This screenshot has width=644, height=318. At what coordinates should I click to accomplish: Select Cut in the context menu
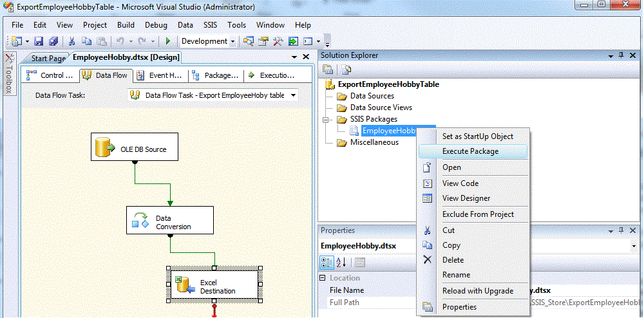(x=473, y=230)
